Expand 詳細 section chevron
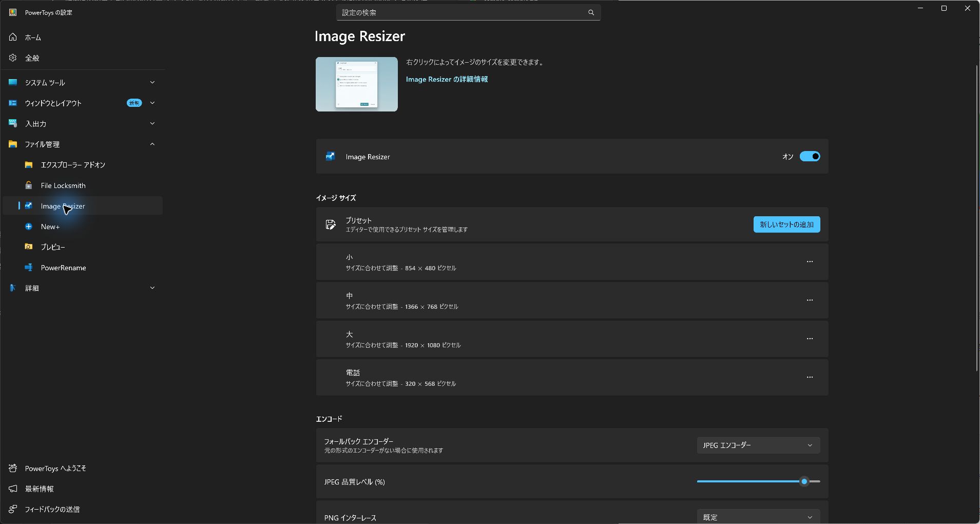Viewport: 980px width, 524px height. tap(152, 288)
